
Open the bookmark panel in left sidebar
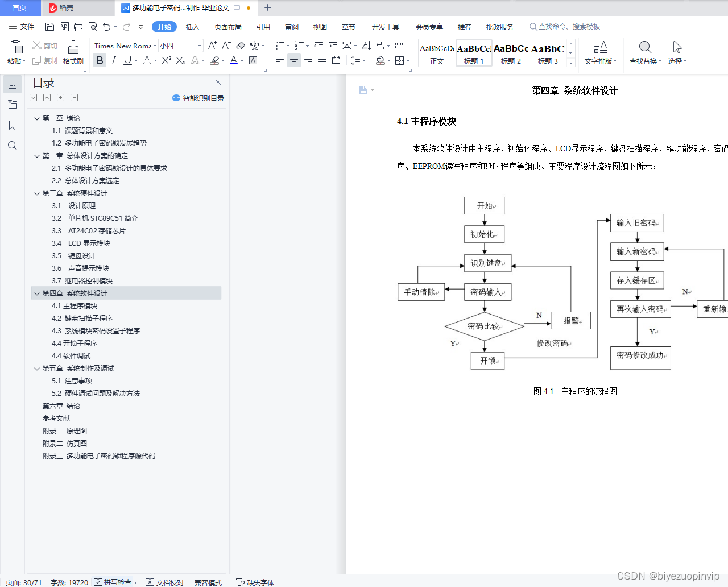(x=12, y=125)
